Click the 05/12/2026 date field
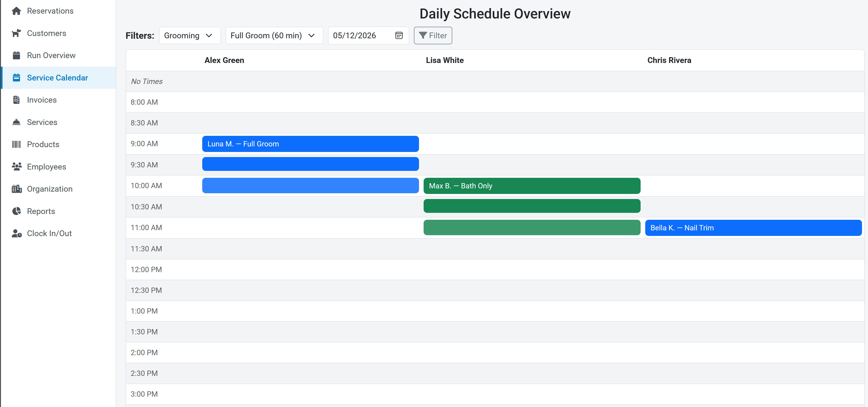This screenshot has height=407, width=868. (x=368, y=36)
